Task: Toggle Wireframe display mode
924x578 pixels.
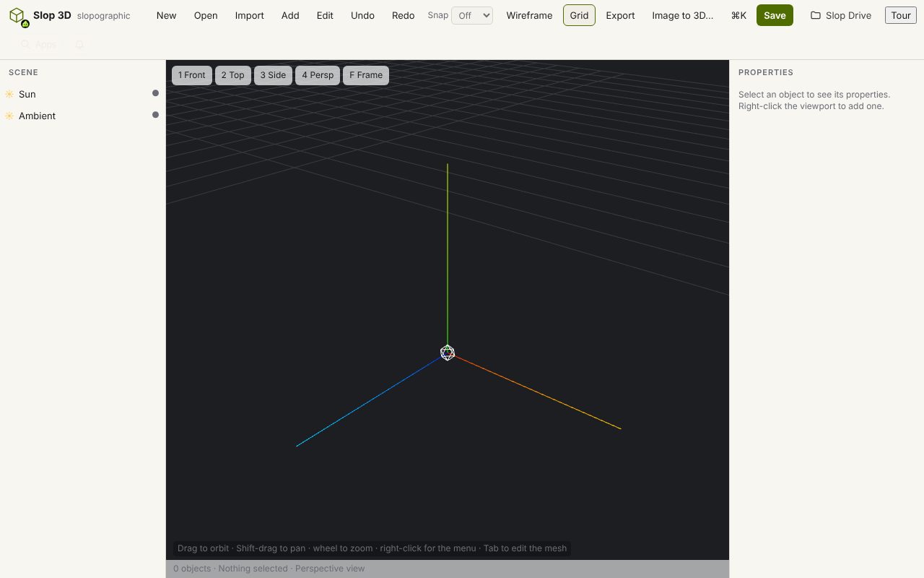Action: (529, 15)
